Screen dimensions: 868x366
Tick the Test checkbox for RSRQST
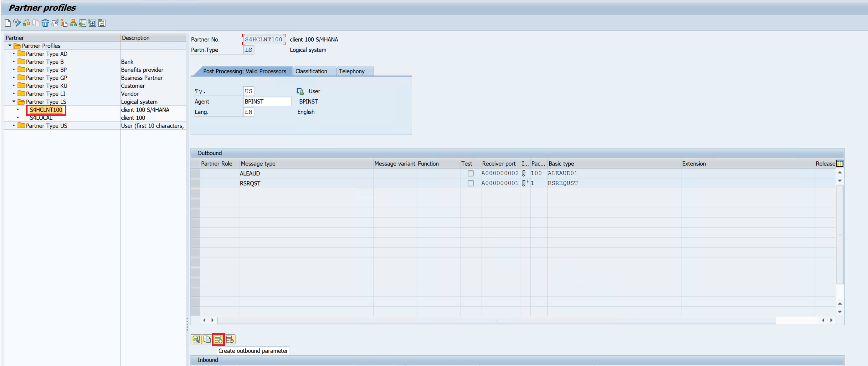point(471,183)
